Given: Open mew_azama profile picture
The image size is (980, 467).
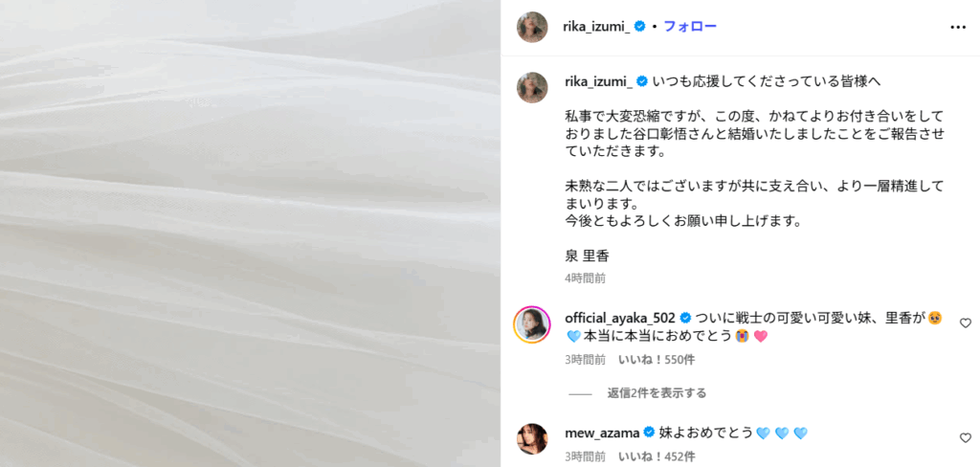Looking at the screenshot, I should point(532,439).
